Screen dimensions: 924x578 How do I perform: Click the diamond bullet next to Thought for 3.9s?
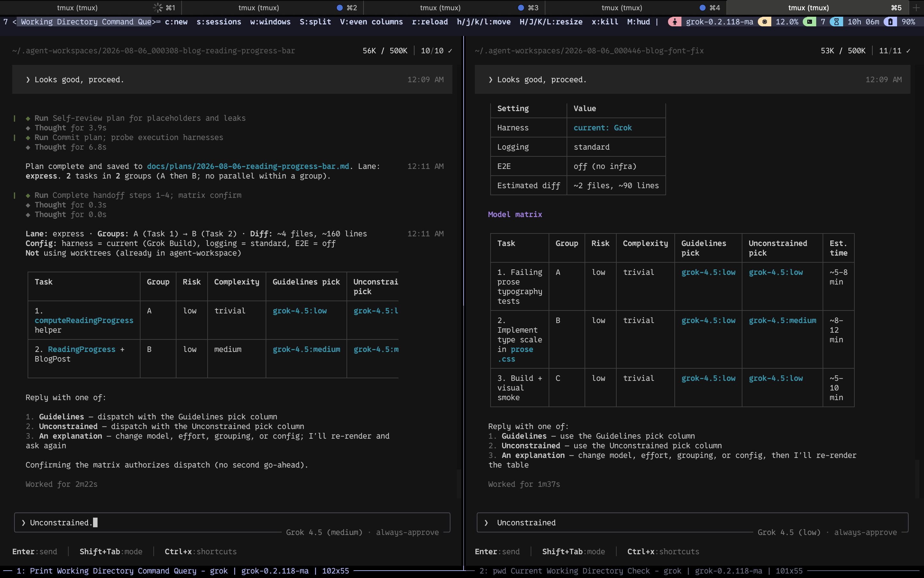28,128
